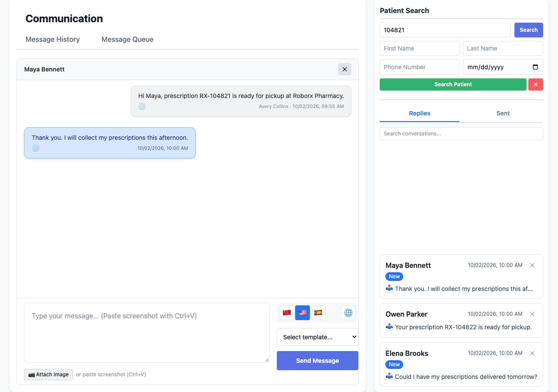
Task: Select the Spanish flag language button
Action: (x=318, y=313)
